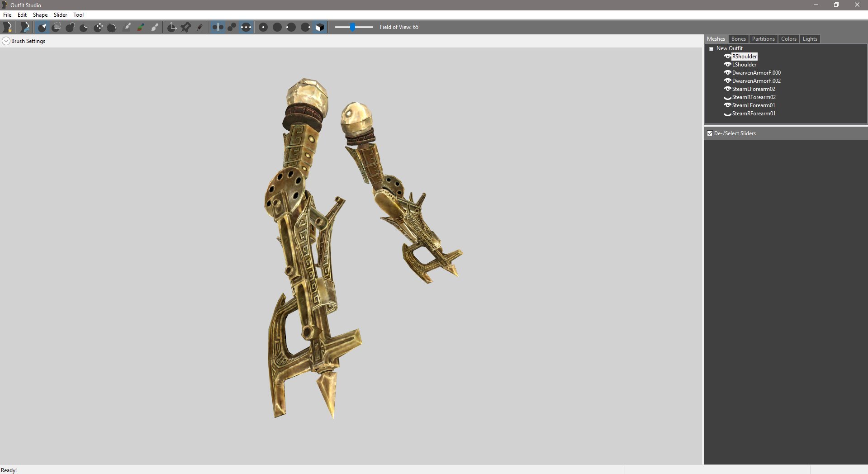This screenshot has width=868, height=474.
Task: Expand the Brush Settings panel
Action: click(6, 41)
